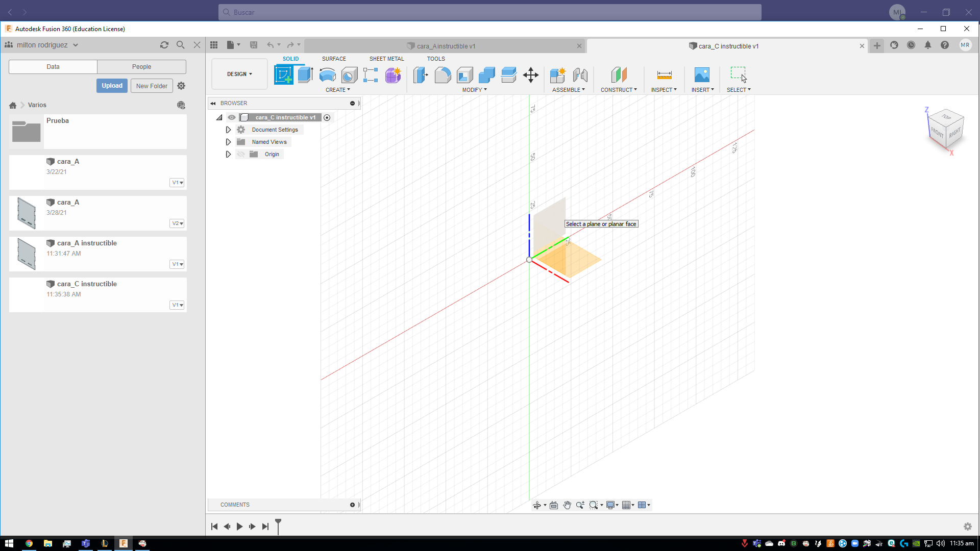Select the window Select tool icon
This screenshot has height=551, width=980.
tap(738, 74)
